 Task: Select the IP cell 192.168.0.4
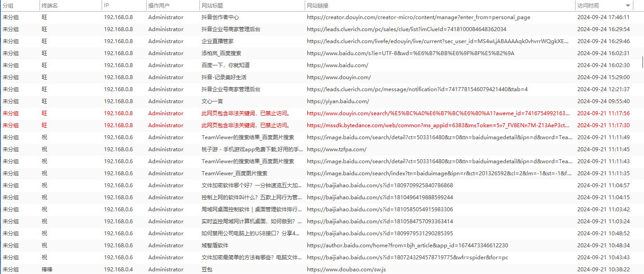point(118,270)
